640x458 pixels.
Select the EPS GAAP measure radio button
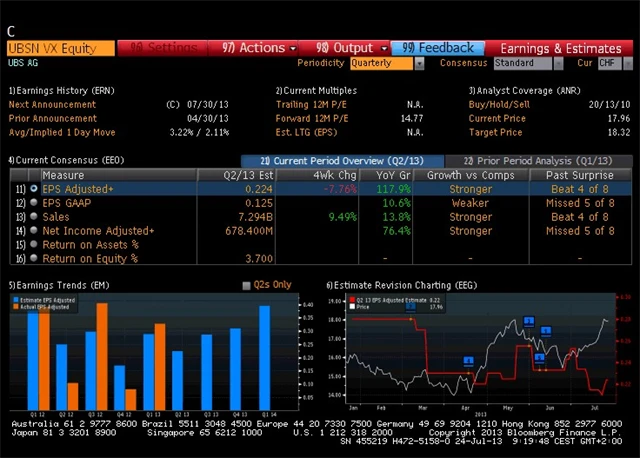34,202
